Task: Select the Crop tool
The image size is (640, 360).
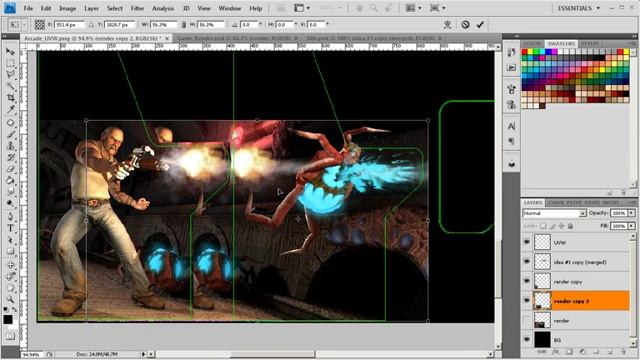Action: tap(10, 98)
